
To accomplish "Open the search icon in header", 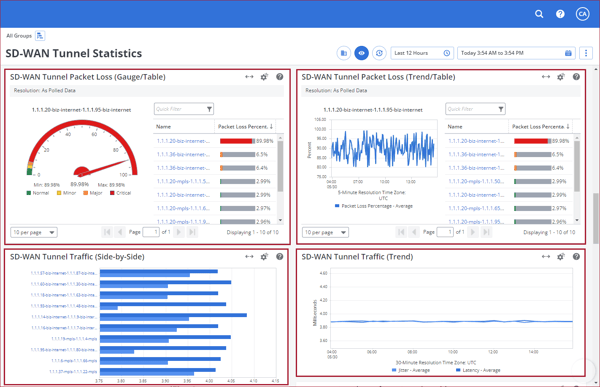I will tap(539, 14).
